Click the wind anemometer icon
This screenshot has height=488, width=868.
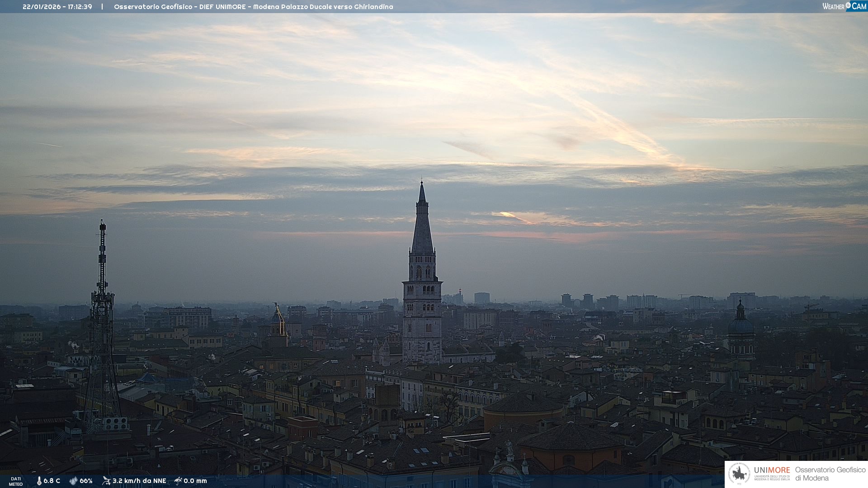(x=106, y=481)
